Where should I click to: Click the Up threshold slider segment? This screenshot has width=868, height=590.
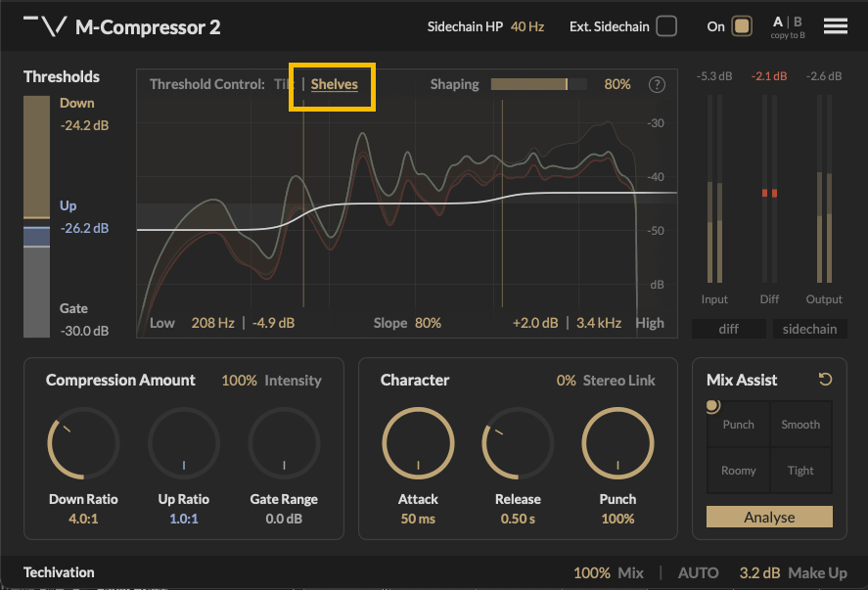tap(36, 236)
